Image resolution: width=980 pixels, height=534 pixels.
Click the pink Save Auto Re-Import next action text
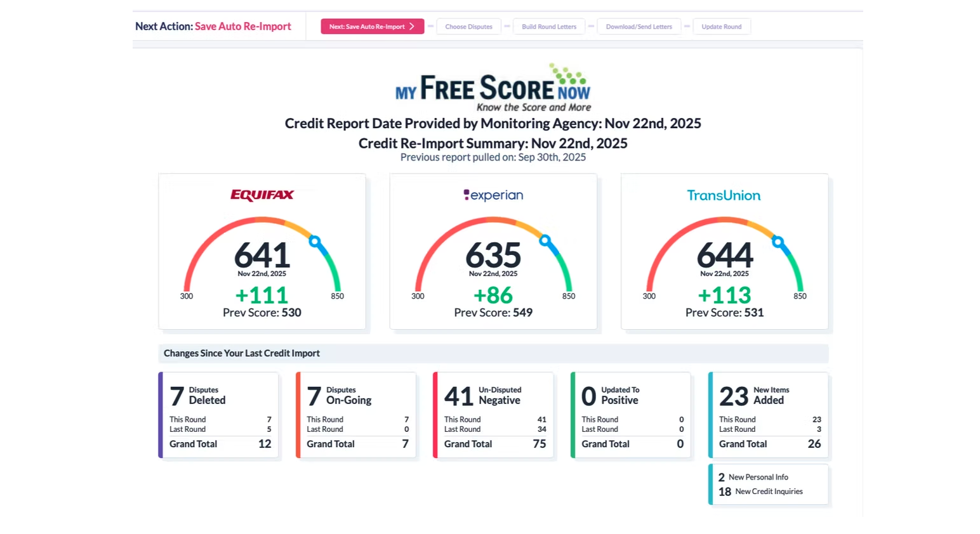click(243, 26)
